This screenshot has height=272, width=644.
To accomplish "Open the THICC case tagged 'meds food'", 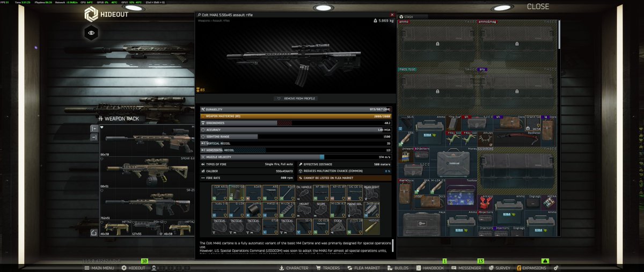I will [x=437, y=90].
